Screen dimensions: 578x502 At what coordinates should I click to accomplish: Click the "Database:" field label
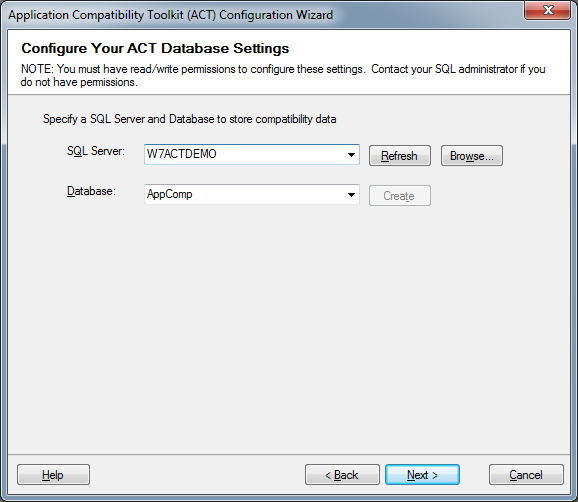(x=91, y=191)
